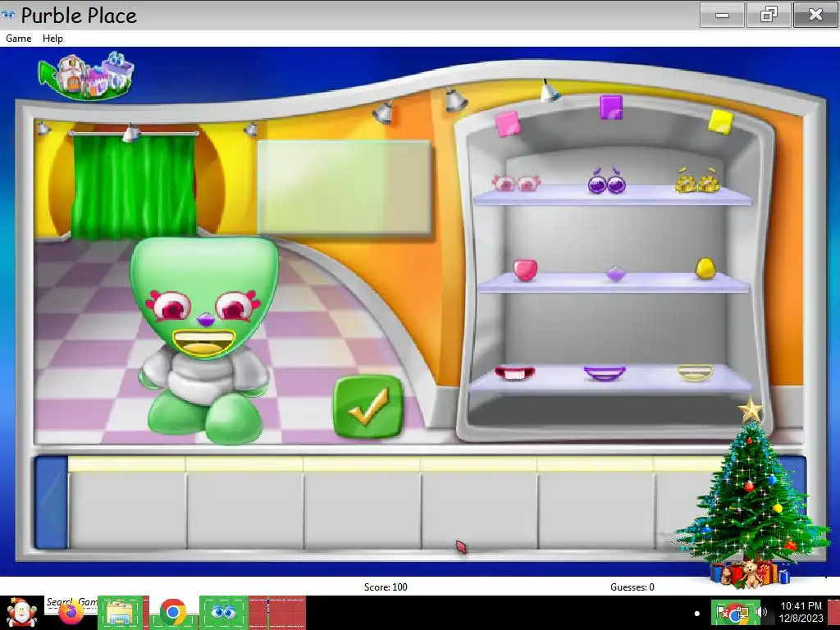
Task: Pick the yellow mouth on bottom shelf
Action: (x=695, y=372)
